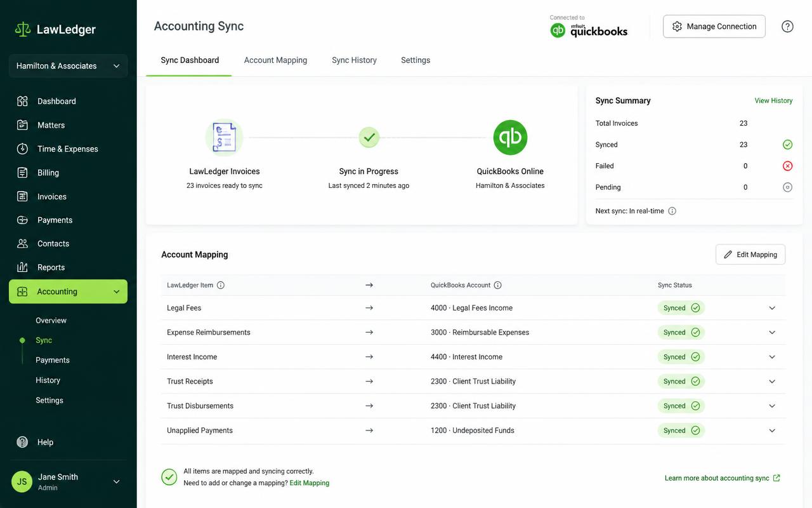The height and width of the screenshot is (508, 812).
Task: Switch to the Sync Dashboard tab
Action: [190, 60]
